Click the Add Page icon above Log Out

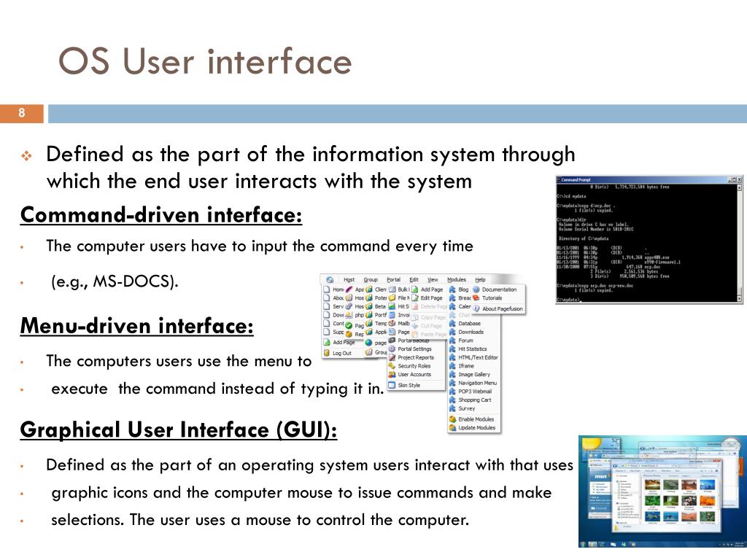point(327,343)
